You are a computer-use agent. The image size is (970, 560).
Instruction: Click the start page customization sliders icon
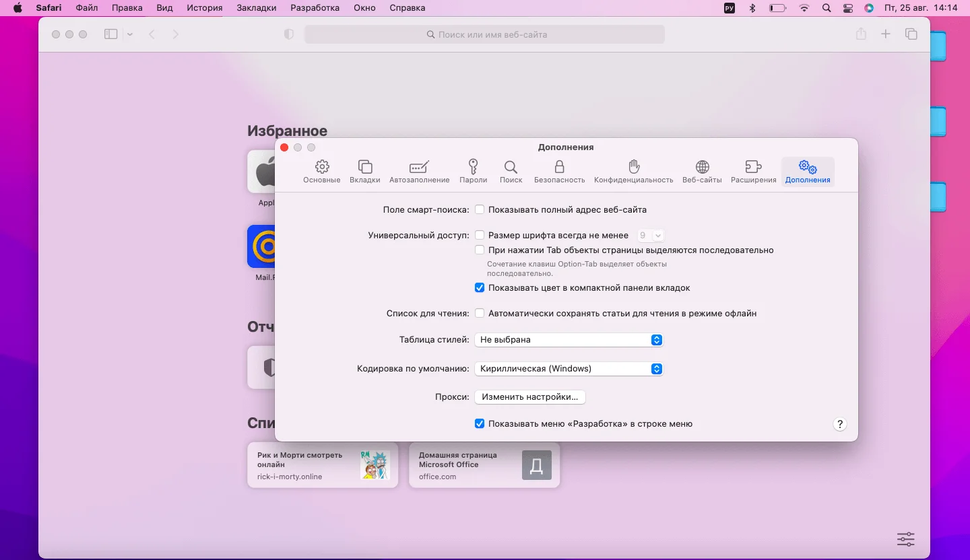click(x=905, y=539)
